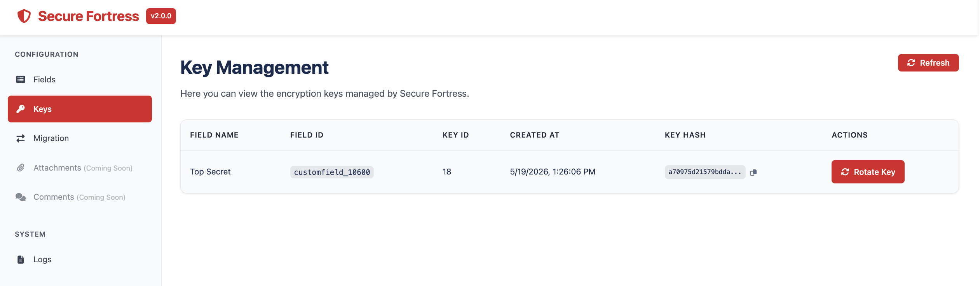Click the customfield_10600 field ID tag

[x=332, y=172]
